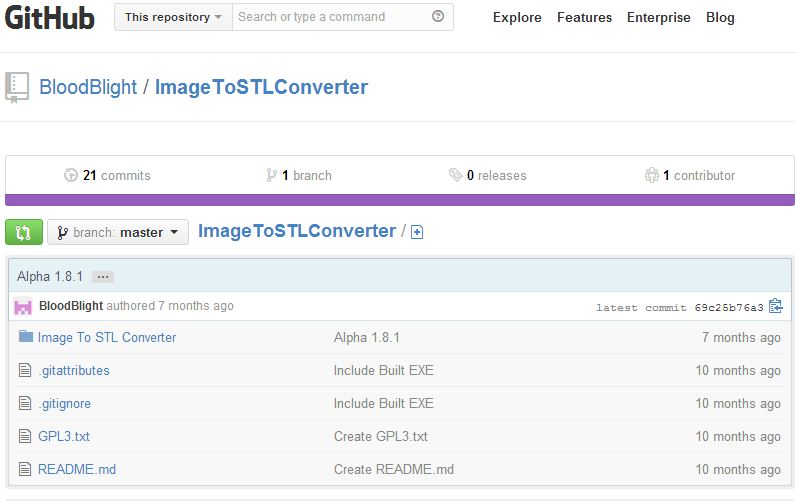The image size is (796, 501).
Task: Click the GPL3.txt file icon
Action: coord(25,436)
